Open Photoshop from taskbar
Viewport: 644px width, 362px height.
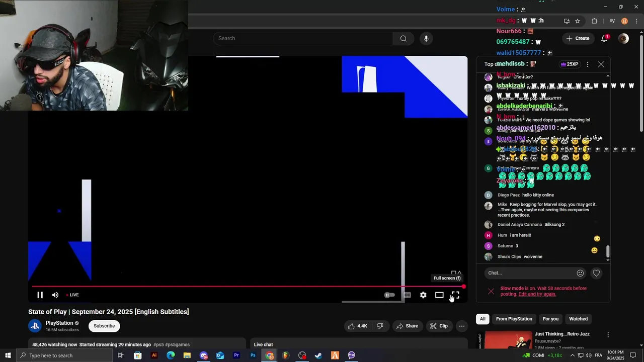click(x=253, y=355)
